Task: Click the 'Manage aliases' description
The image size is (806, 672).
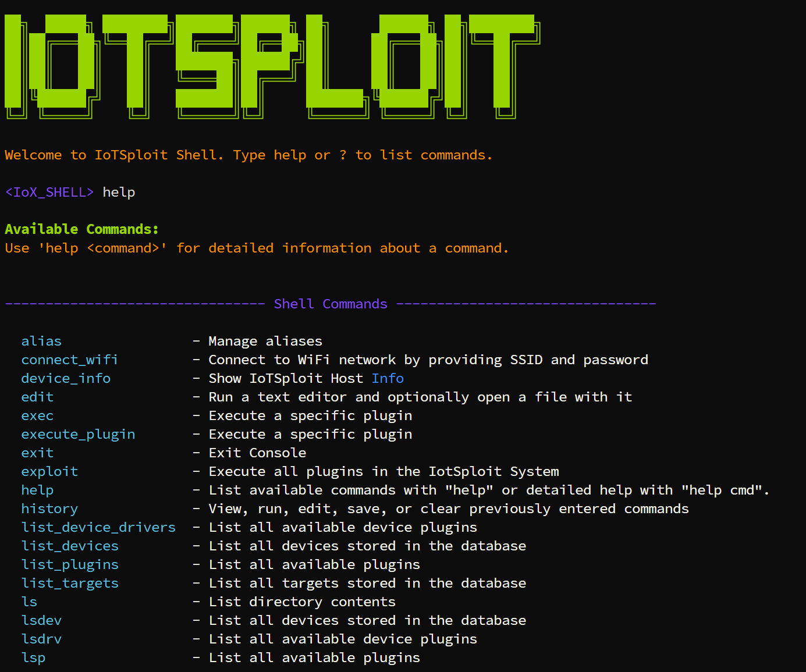Action: [x=265, y=341]
